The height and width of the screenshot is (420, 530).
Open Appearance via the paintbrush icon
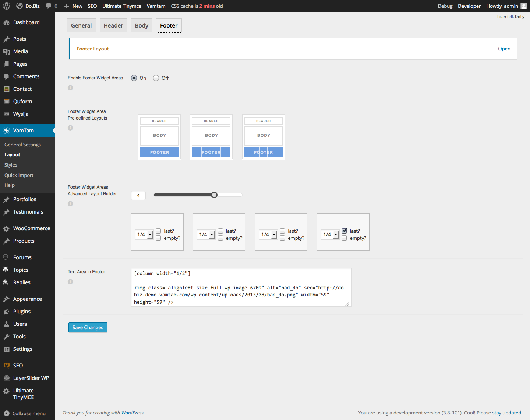(x=6, y=299)
